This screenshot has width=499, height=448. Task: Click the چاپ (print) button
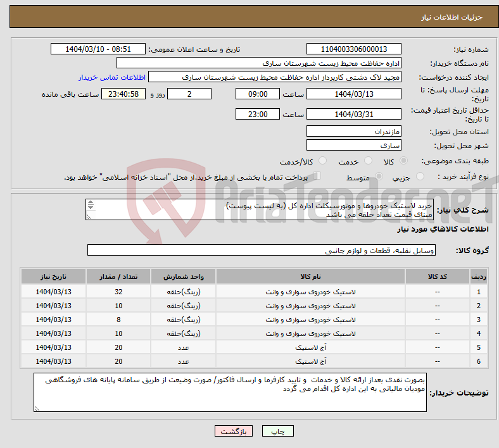(277, 431)
